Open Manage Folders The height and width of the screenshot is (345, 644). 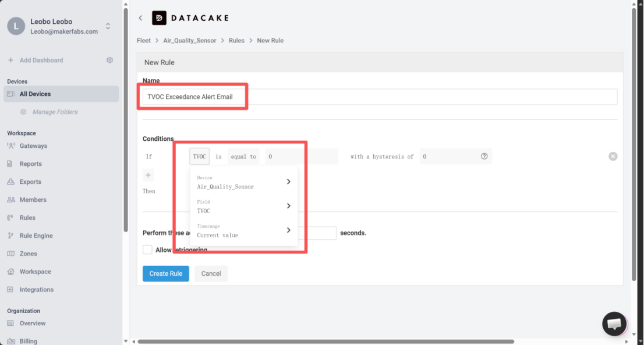pyautogui.click(x=55, y=112)
